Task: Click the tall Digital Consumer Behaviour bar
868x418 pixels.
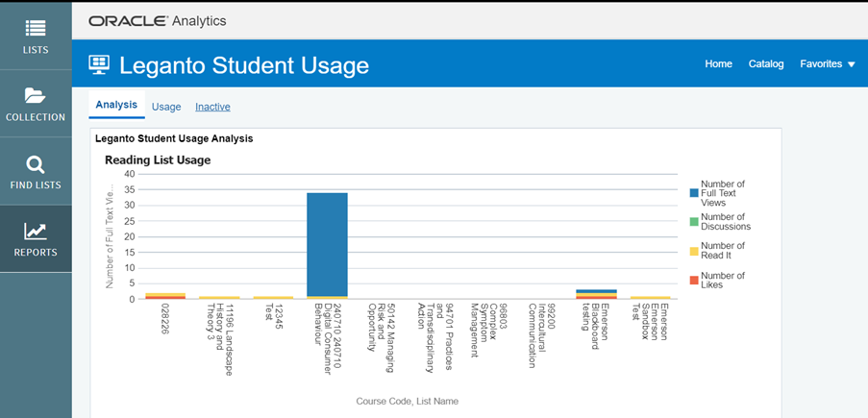Action: [327, 245]
